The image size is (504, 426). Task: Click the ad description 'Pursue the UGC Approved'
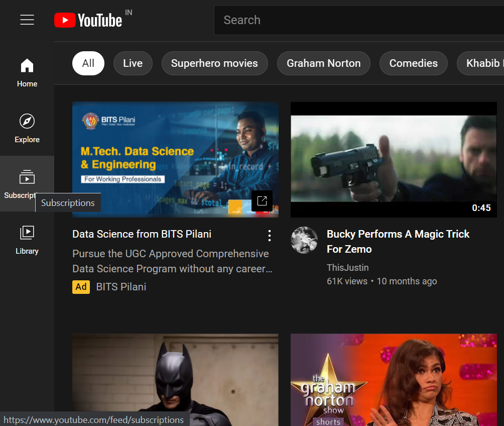coord(172,261)
